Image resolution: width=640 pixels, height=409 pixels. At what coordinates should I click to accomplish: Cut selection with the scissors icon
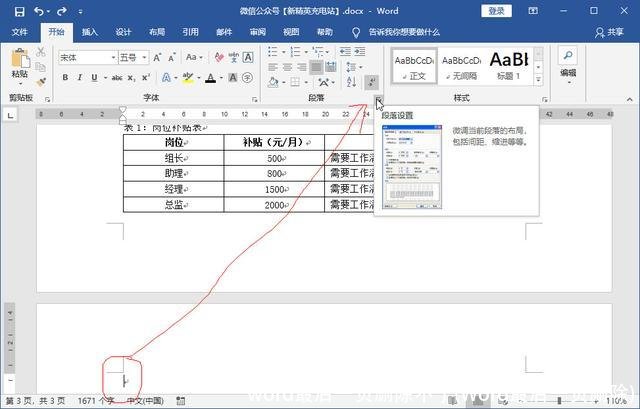coord(40,52)
